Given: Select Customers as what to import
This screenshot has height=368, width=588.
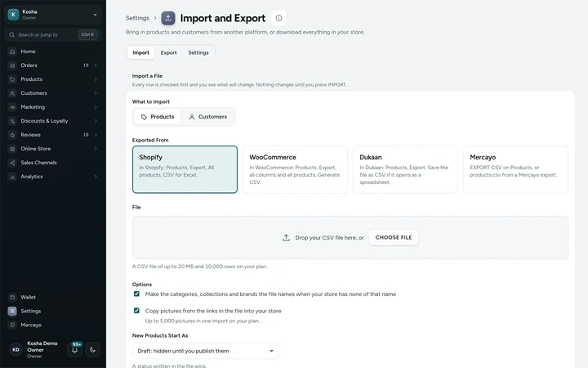Looking at the screenshot, I should click(207, 117).
